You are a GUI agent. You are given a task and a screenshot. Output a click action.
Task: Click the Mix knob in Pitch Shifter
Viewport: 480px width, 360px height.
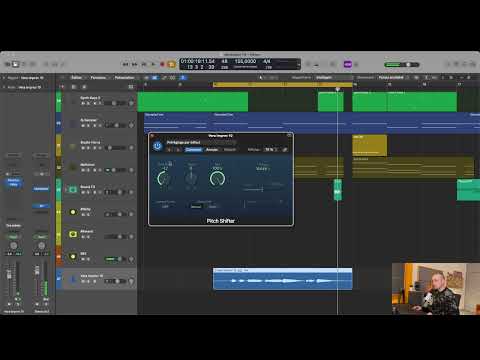click(217, 178)
